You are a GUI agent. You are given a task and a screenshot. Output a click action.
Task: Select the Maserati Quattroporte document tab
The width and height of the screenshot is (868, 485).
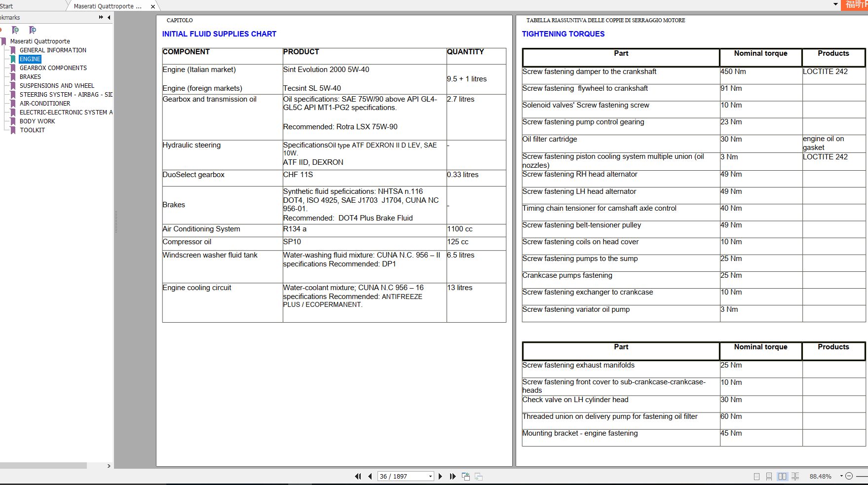coord(108,6)
